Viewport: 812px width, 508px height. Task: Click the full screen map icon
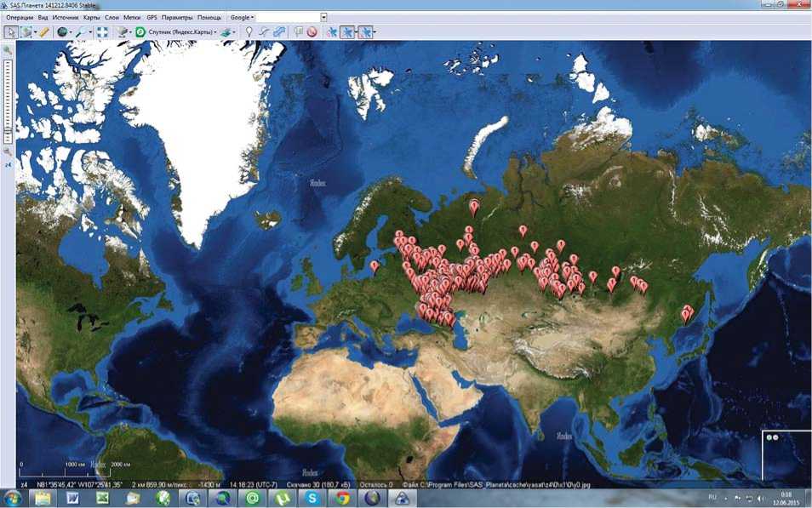pyautogui.click(x=101, y=31)
